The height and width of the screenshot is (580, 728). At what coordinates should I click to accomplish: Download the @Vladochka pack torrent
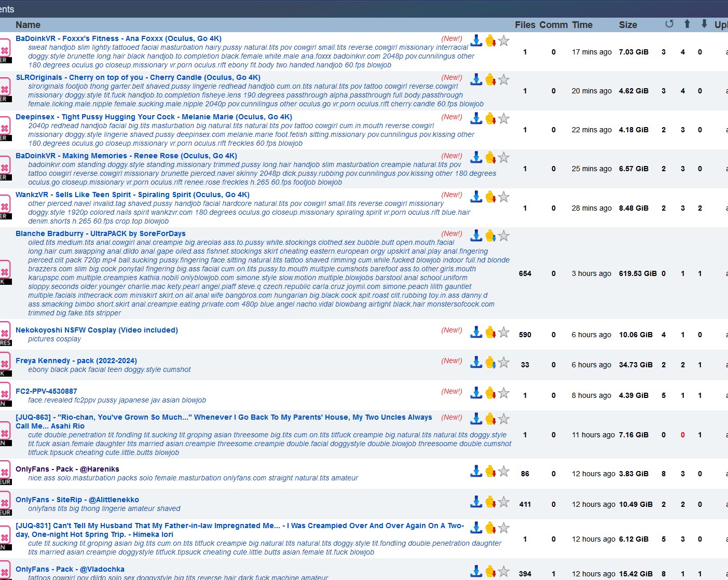click(x=476, y=571)
